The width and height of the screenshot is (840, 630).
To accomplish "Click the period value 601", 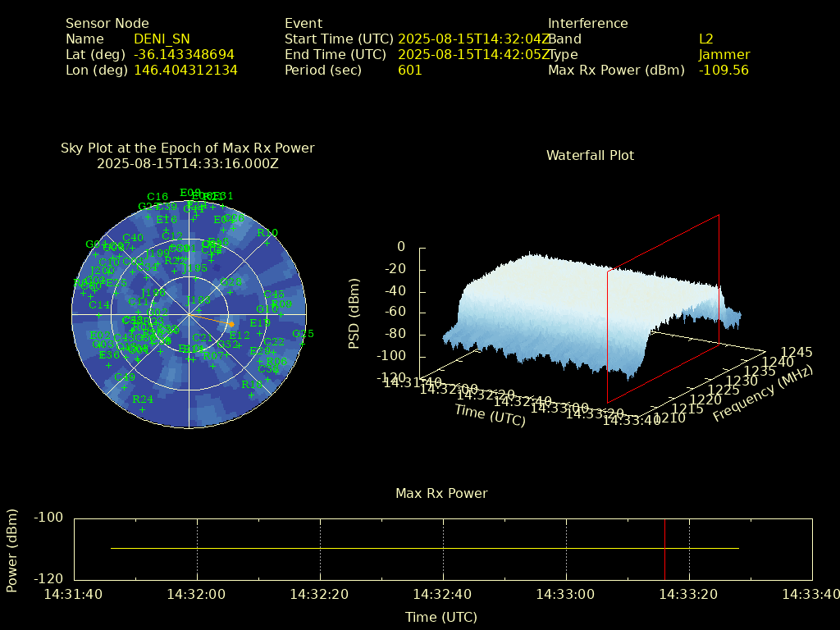I will coord(409,70).
